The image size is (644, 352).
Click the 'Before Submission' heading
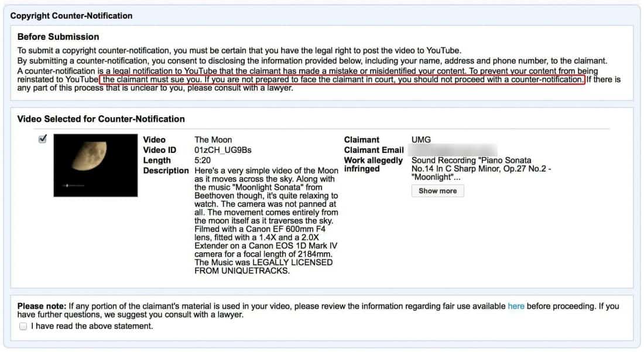pyautogui.click(x=58, y=37)
